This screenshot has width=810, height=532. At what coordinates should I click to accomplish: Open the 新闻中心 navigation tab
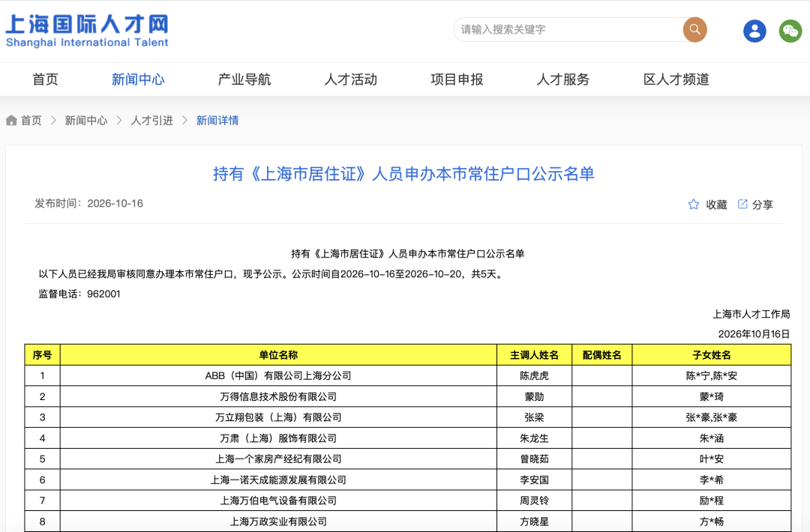138,79
